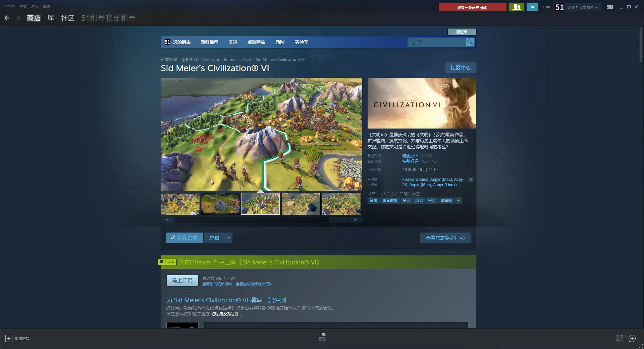Select the 策略 tag
The height and width of the screenshot is (349, 644).
point(373,200)
